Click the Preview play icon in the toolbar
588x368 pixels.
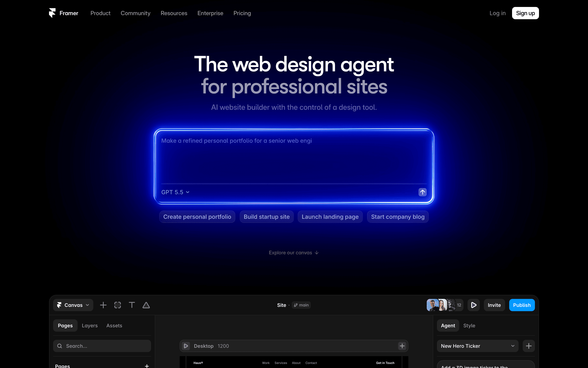tap(473, 305)
